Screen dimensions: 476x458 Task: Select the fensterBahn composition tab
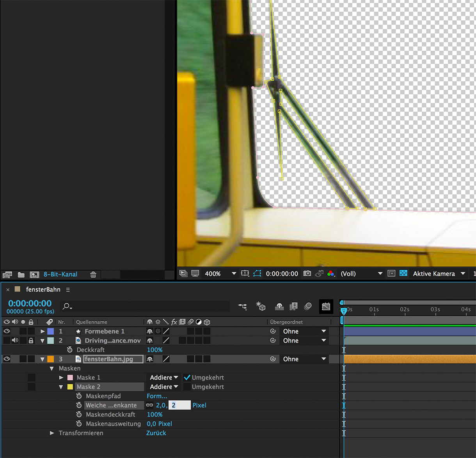point(43,289)
